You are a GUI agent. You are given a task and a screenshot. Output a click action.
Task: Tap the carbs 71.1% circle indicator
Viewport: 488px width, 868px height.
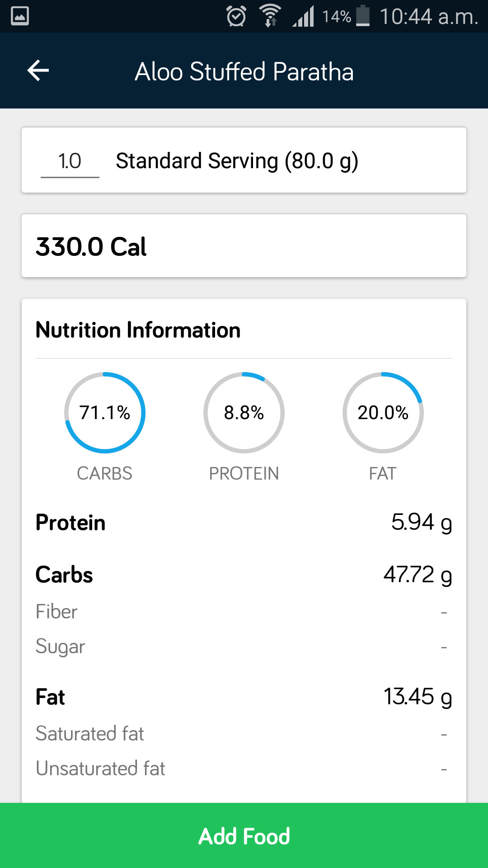pos(105,412)
